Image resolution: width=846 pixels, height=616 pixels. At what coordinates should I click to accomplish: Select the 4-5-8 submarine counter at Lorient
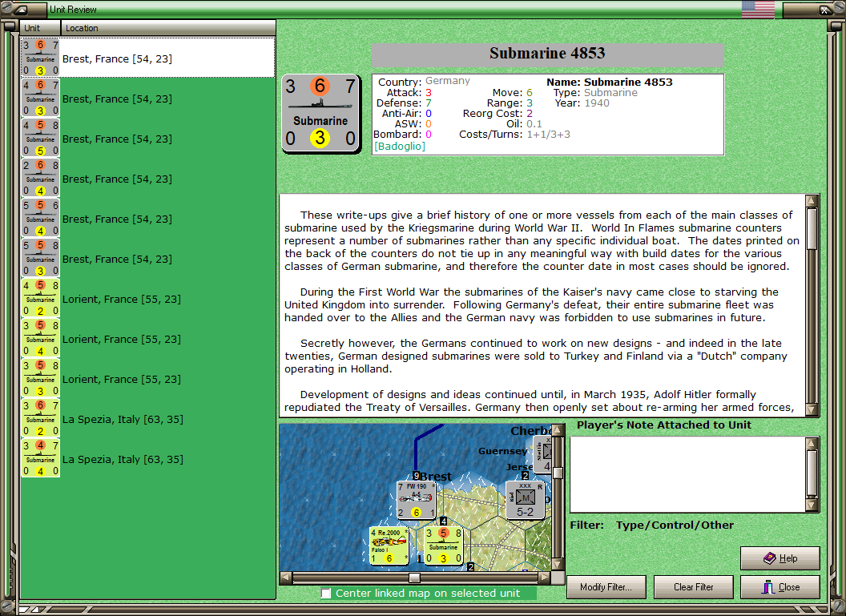click(41, 298)
